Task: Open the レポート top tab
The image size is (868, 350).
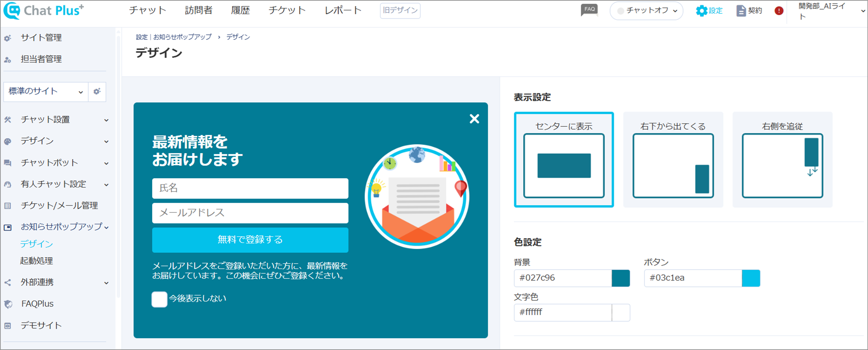Action: point(343,10)
